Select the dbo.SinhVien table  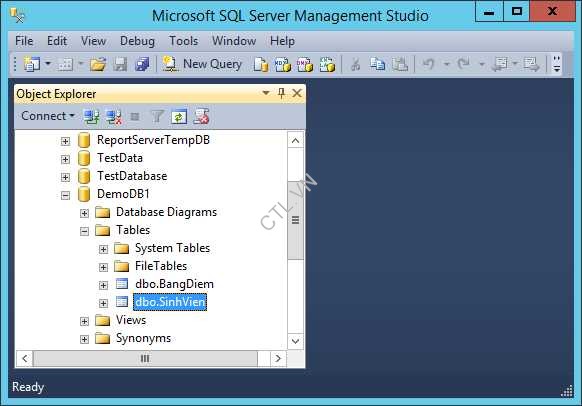[x=170, y=302]
